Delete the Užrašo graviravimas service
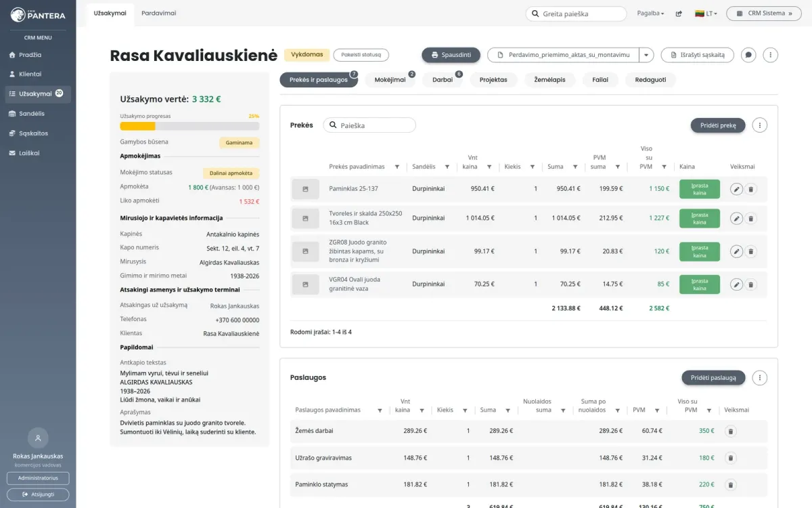 730,458
